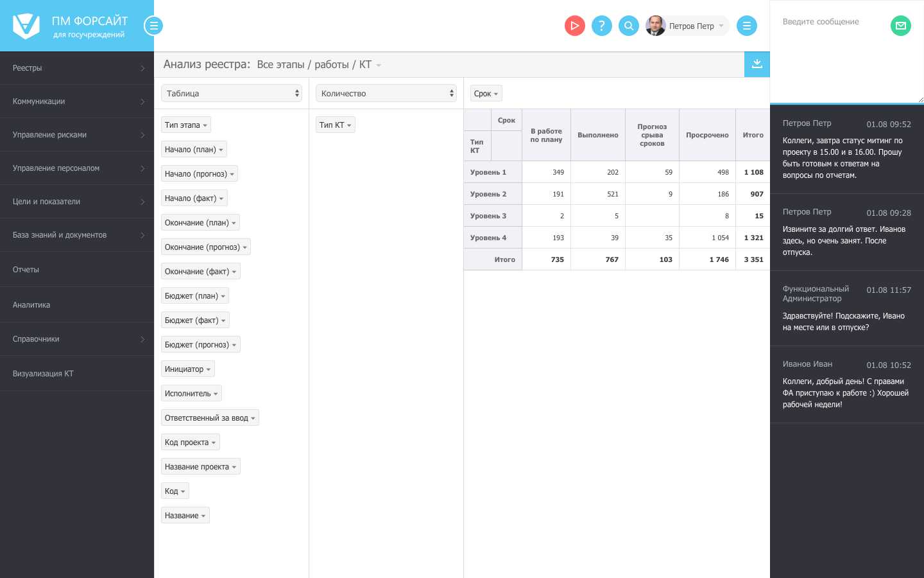Click Петров Петр user avatar
924x578 pixels.
(x=655, y=26)
